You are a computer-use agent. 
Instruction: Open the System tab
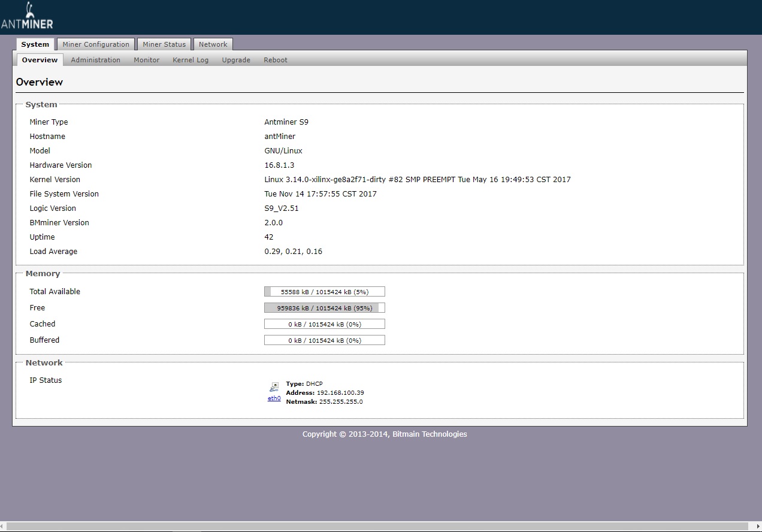[35, 44]
